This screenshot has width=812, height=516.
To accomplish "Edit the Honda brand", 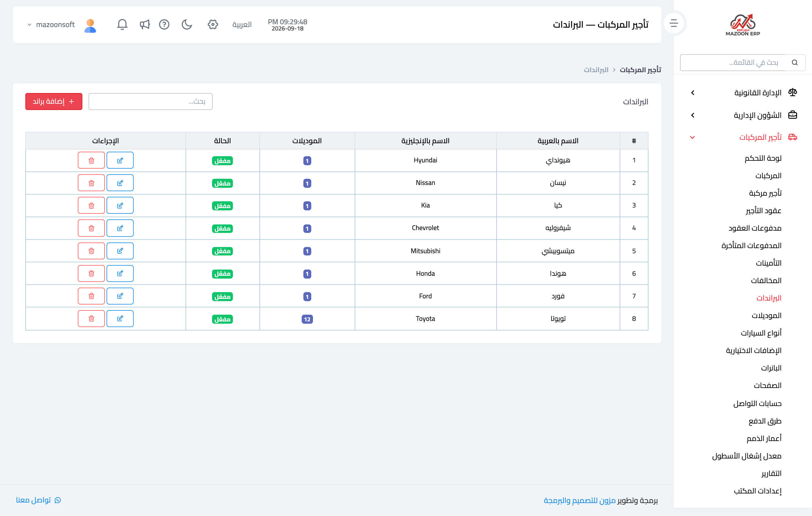I will [120, 274].
